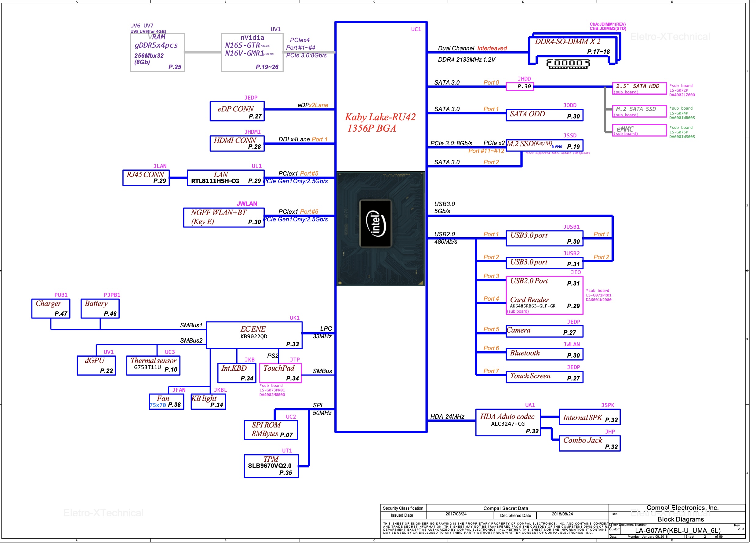Click the JHDD P.30 connector box
The width and height of the screenshot is (756, 549).
point(520,86)
